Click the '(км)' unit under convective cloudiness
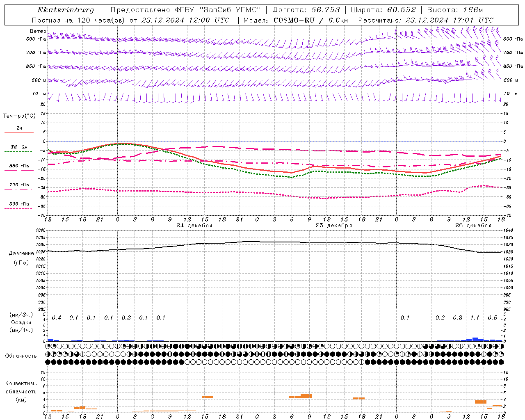The height and width of the screenshot is (420, 525). pos(21,399)
